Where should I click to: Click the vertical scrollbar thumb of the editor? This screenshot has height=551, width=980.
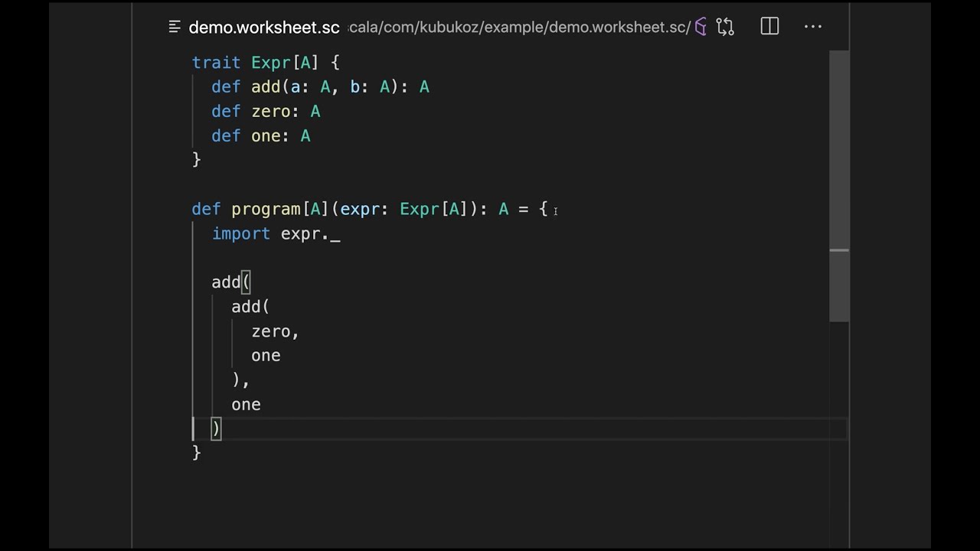pos(839,186)
